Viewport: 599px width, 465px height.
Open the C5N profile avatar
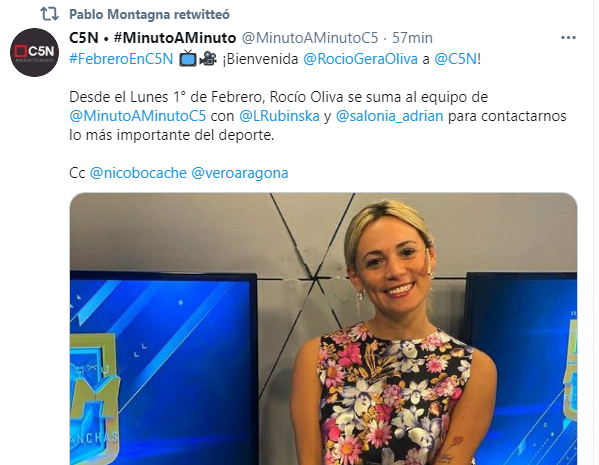click(x=34, y=52)
